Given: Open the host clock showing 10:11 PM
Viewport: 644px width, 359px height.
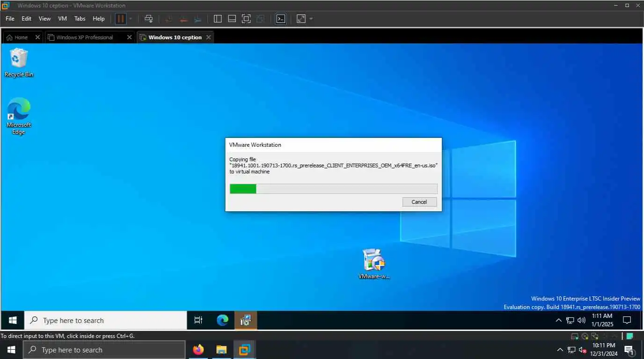Looking at the screenshot, I should 604,350.
